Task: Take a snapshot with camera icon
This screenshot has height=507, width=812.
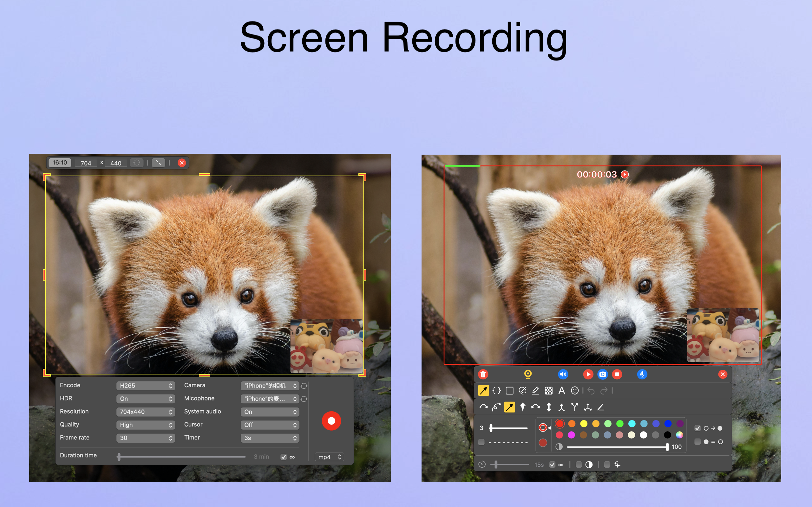Action: [x=603, y=374]
